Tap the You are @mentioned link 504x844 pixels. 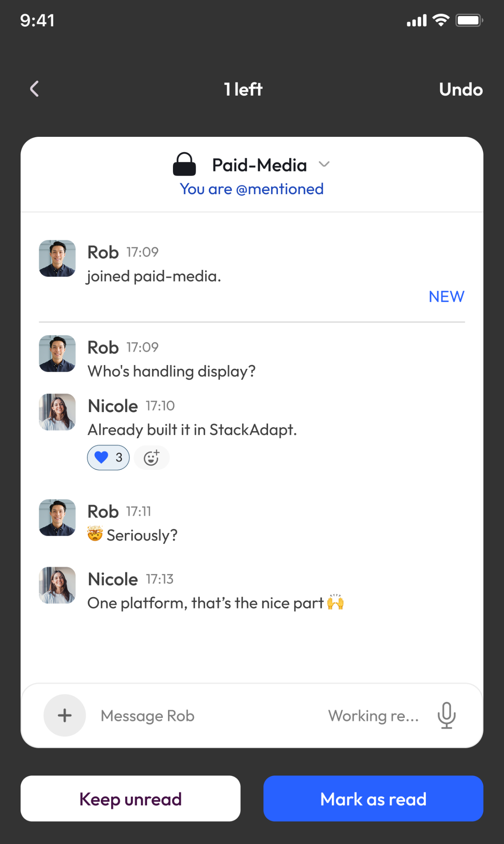point(252,189)
